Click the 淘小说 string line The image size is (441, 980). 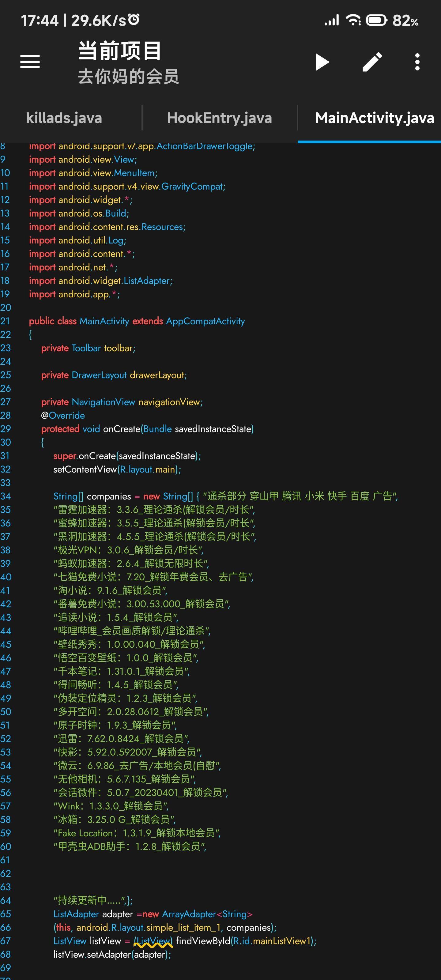pos(110,590)
